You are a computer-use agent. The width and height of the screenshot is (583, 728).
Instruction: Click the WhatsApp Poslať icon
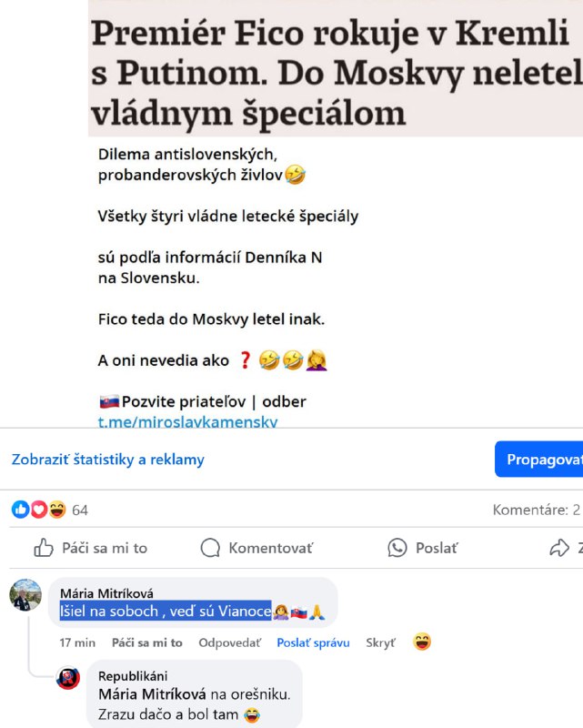point(397,548)
